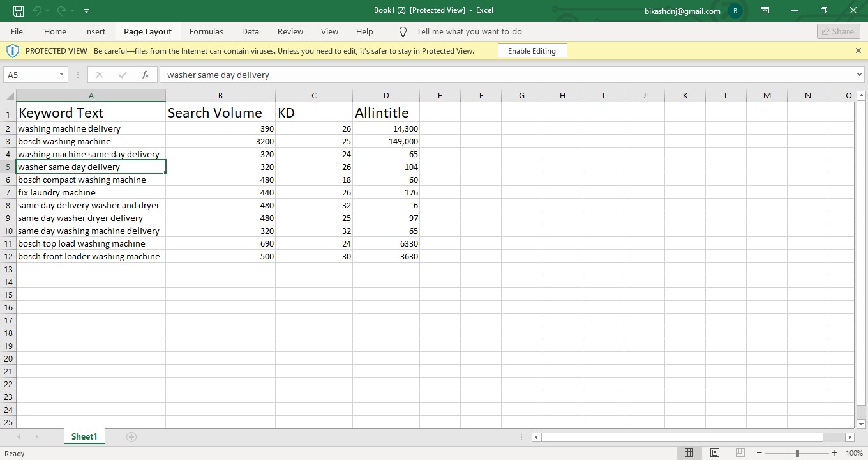Click the Redo arrow icon

(62, 10)
